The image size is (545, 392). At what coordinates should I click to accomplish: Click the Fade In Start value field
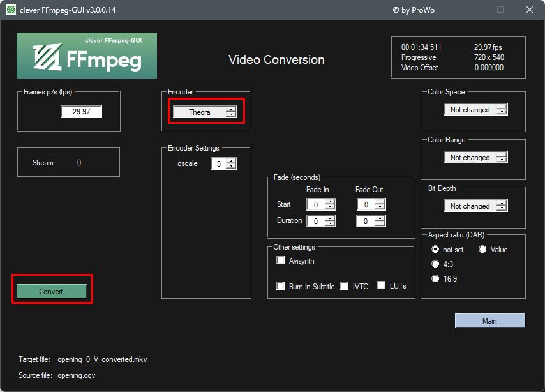coord(316,204)
